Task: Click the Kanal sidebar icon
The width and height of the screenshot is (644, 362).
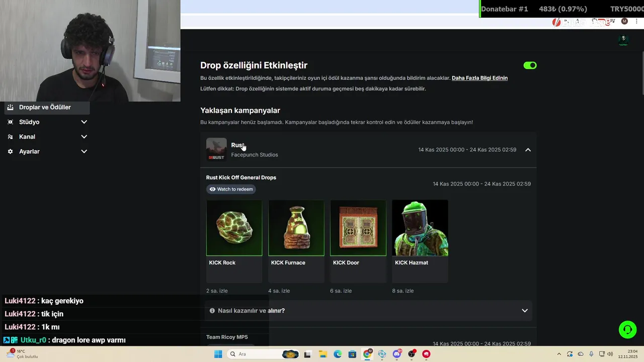Action: [x=10, y=137]
